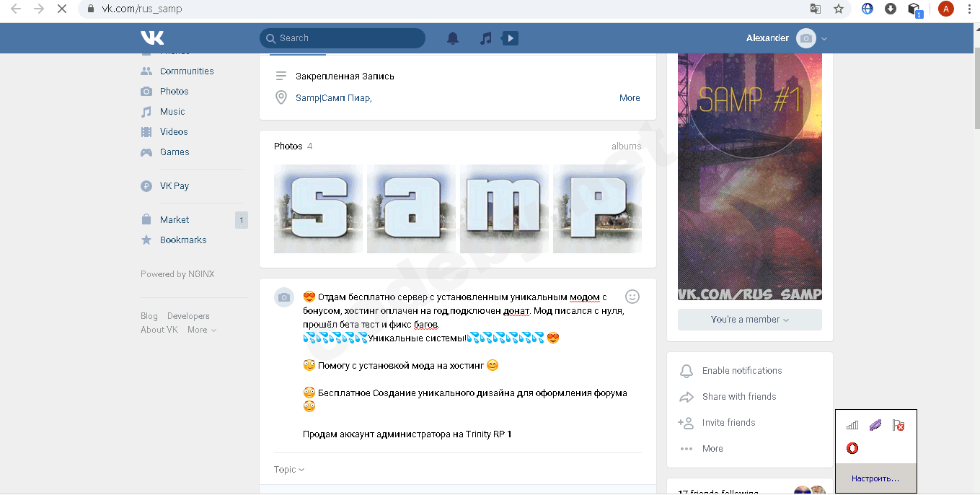This screenshot has height=495, width=980.
Task: Click the About VK footer link
Action: [159, 330]
